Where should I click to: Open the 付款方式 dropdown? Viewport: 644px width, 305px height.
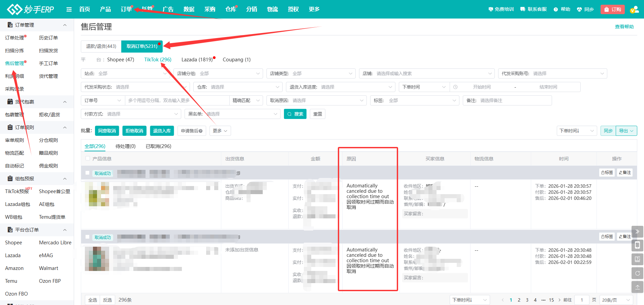coord(131,114)
